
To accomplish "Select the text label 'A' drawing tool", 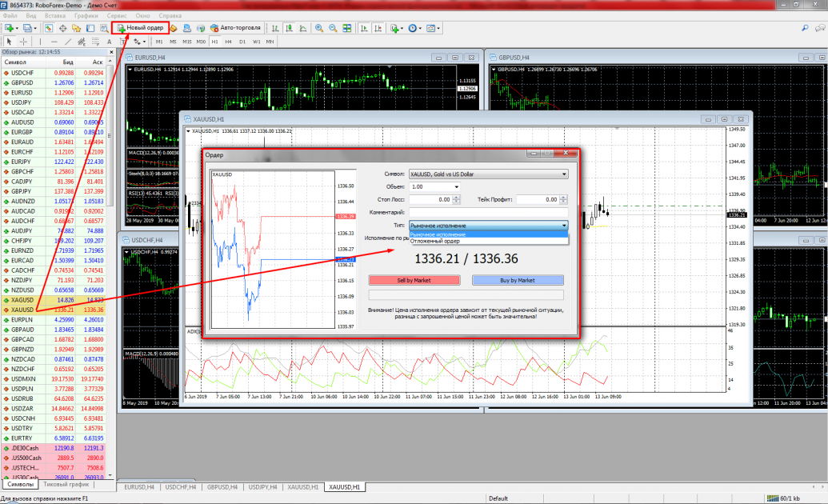I will click(x=109, y=41).
